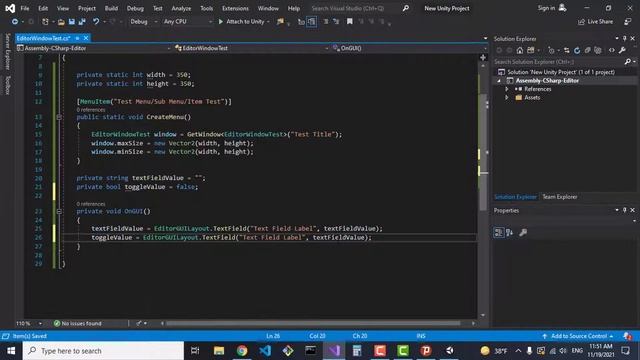Open Chrome from the Windows taskbar
Viewport: 640px width, 360px height.
[242, 351]
